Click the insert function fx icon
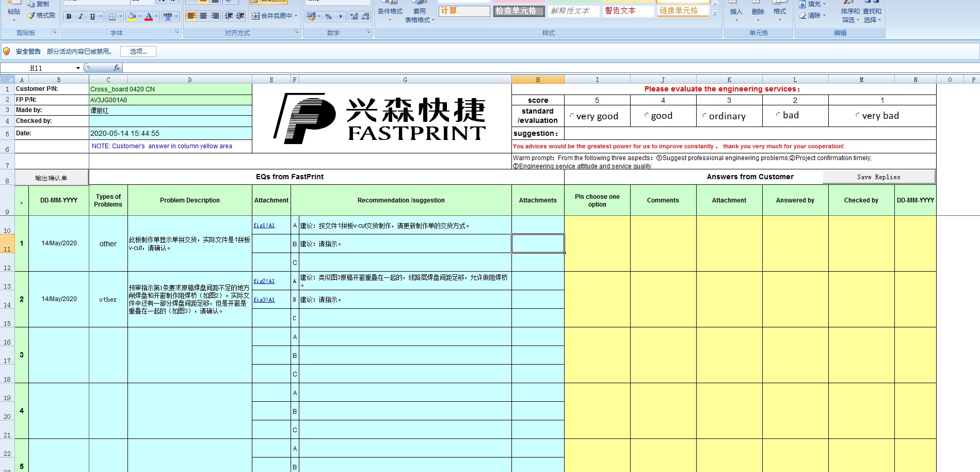This screenshot has width=980, height=472. 117,68
